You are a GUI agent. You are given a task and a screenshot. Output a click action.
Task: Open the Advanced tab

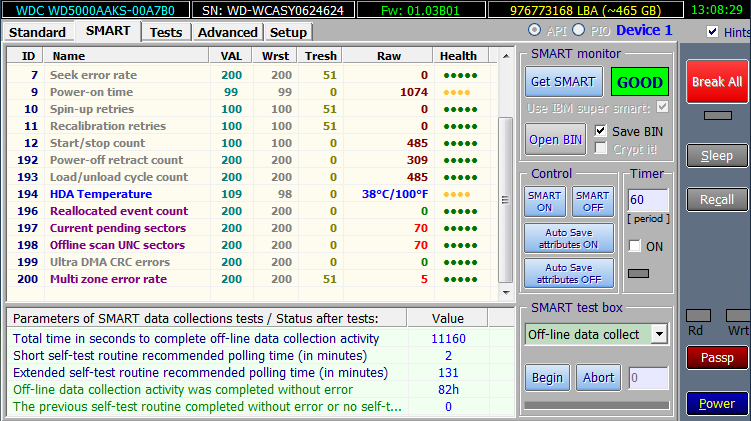tap(227, 32)
